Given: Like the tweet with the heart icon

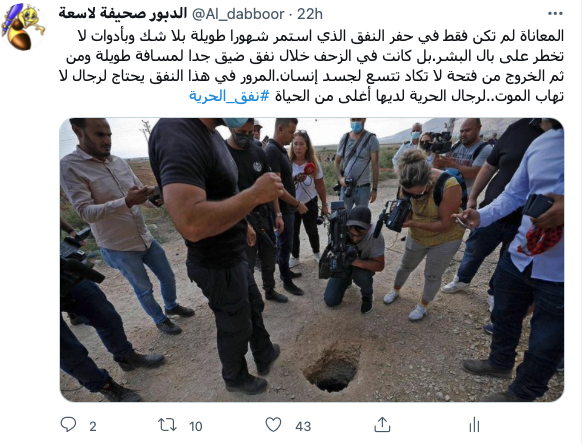Looking at the screenshot, I should coord(273,424).
